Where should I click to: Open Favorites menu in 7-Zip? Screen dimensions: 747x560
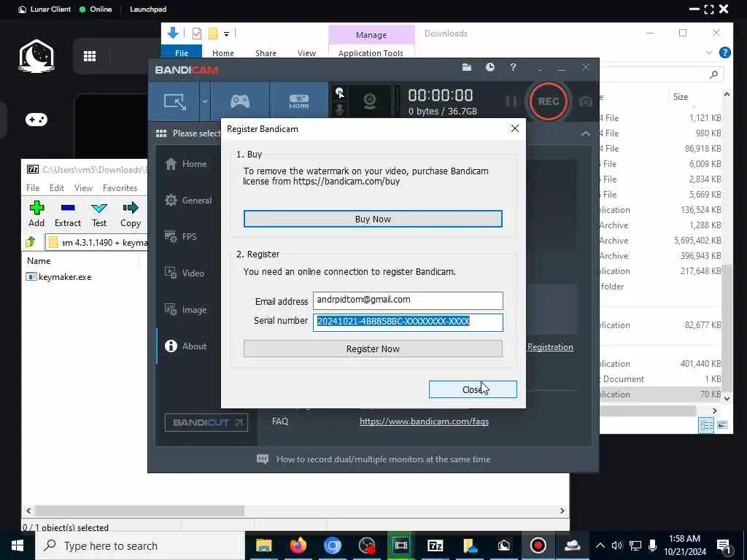coord(120,188)
